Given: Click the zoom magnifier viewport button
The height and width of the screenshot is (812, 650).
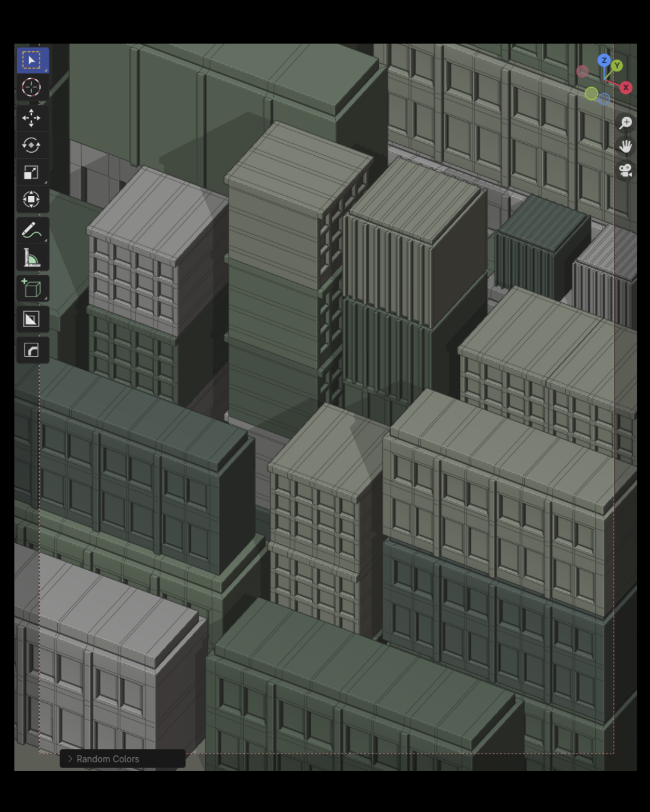Looking at the screenshot, I should (x=626, y=123).
